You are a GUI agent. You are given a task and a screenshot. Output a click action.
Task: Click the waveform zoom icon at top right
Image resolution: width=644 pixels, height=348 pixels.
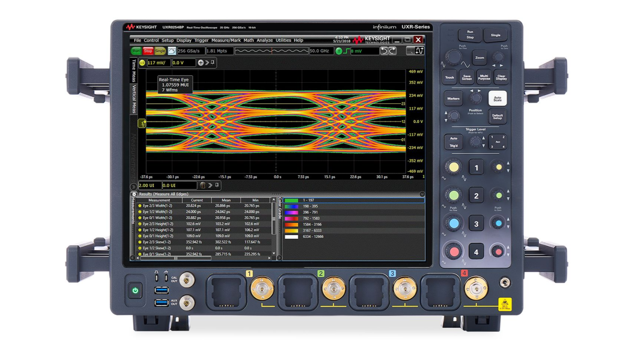(x=419, y=51)
